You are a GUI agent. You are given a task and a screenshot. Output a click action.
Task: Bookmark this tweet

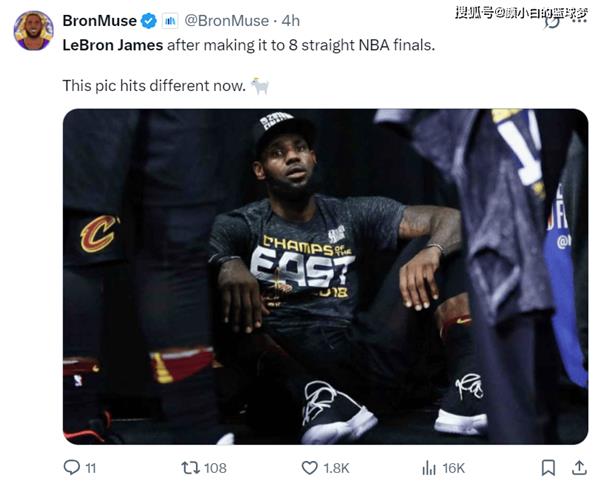click(x=548, y=468)
